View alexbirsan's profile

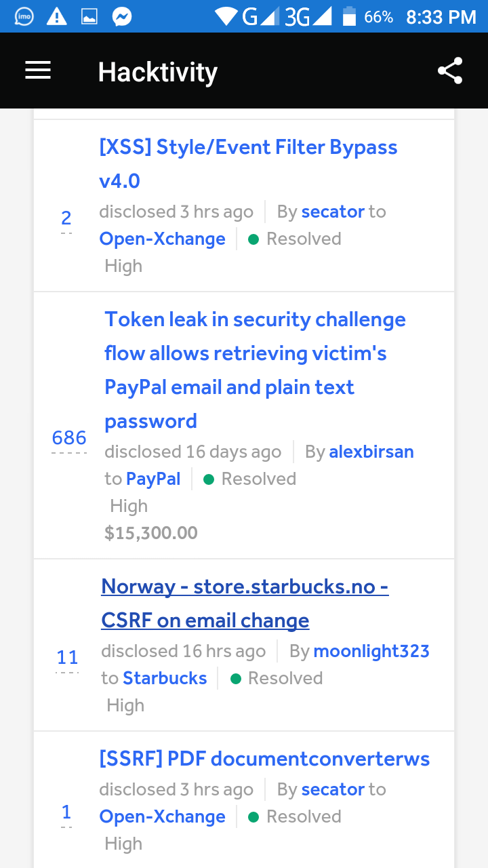point(371,452)
